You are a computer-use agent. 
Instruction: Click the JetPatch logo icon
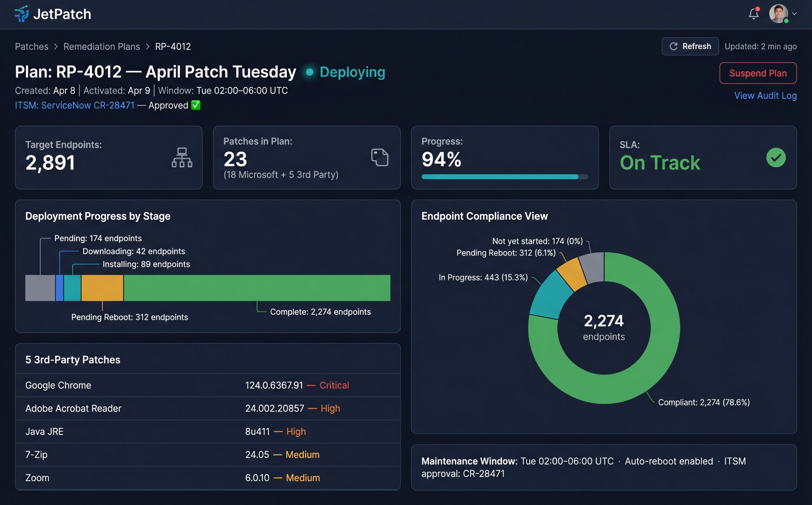tap(21, 14)
